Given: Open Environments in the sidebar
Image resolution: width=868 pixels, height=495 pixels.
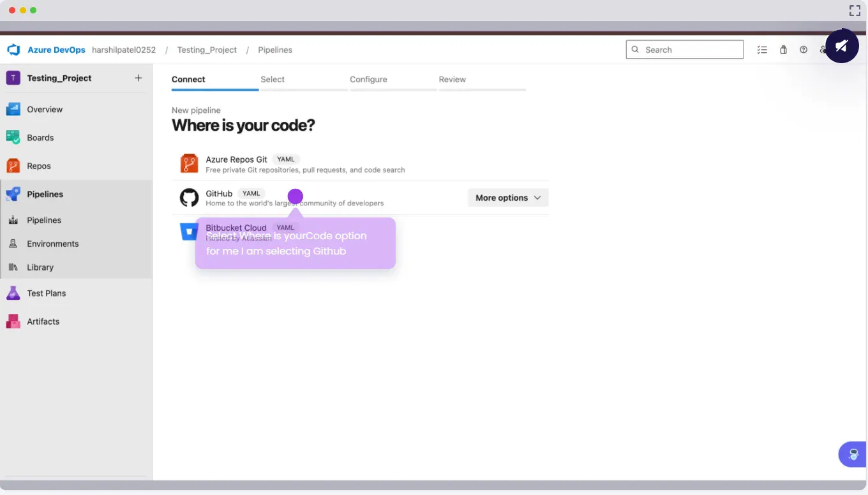Looking at the screenshot, I should pyautogui.click(x=52, y=244).
